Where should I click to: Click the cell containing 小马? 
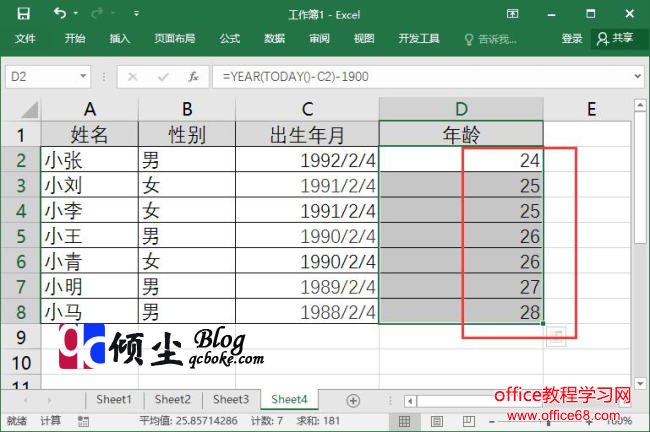tap(89, 312)
